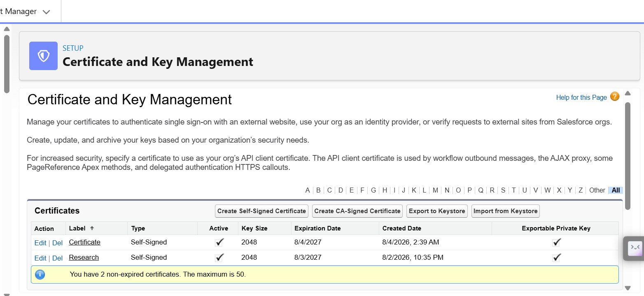Click Active checkmark for the Certificate row
The image size is (644, 296).
pos(219,242)
